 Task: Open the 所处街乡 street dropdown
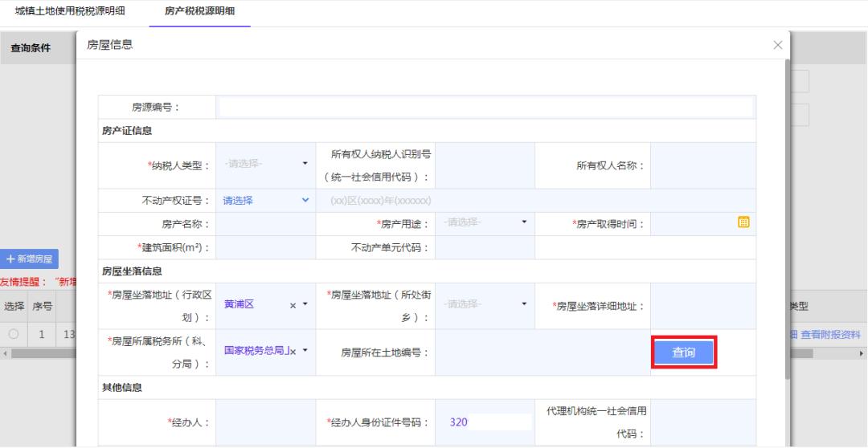coord(485,305)
